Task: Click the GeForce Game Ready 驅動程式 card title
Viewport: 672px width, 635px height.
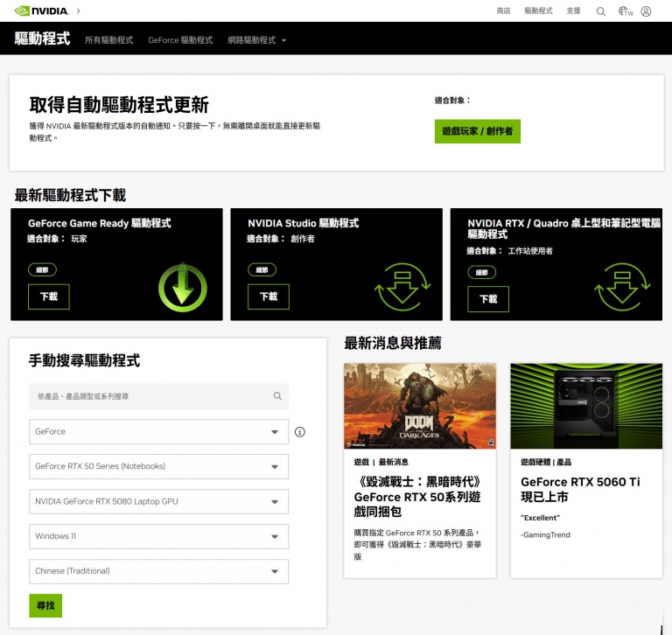Action: pos(100,223)
